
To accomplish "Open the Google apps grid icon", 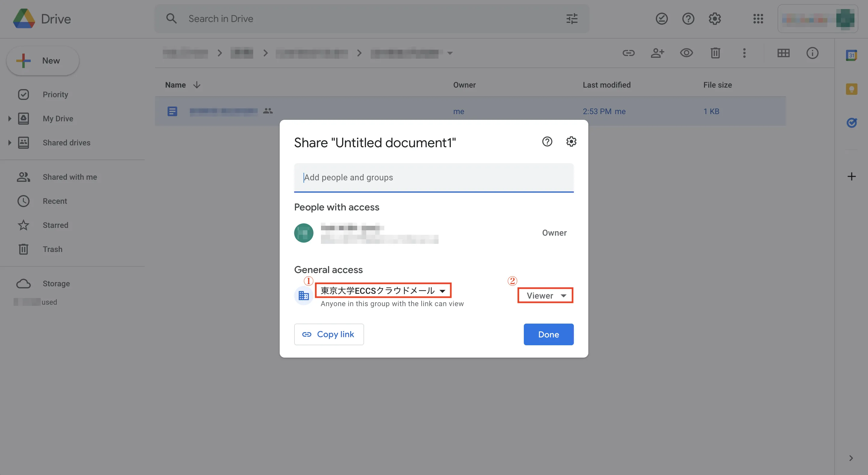I will coord(758,19).
